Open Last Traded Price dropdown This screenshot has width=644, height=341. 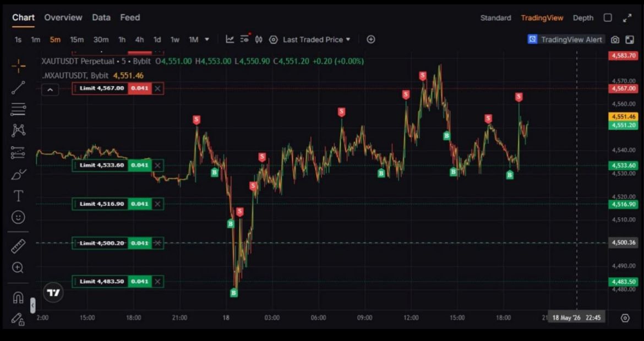[316, 40]
